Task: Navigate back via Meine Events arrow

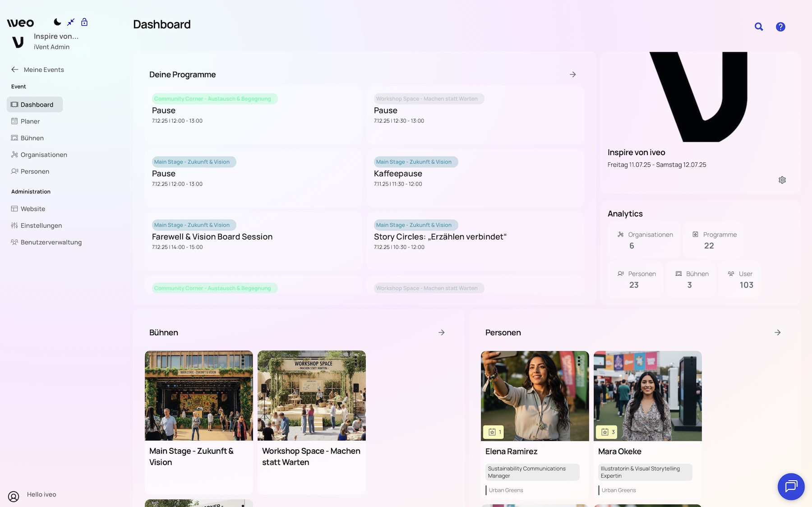Action: (14, 69)
